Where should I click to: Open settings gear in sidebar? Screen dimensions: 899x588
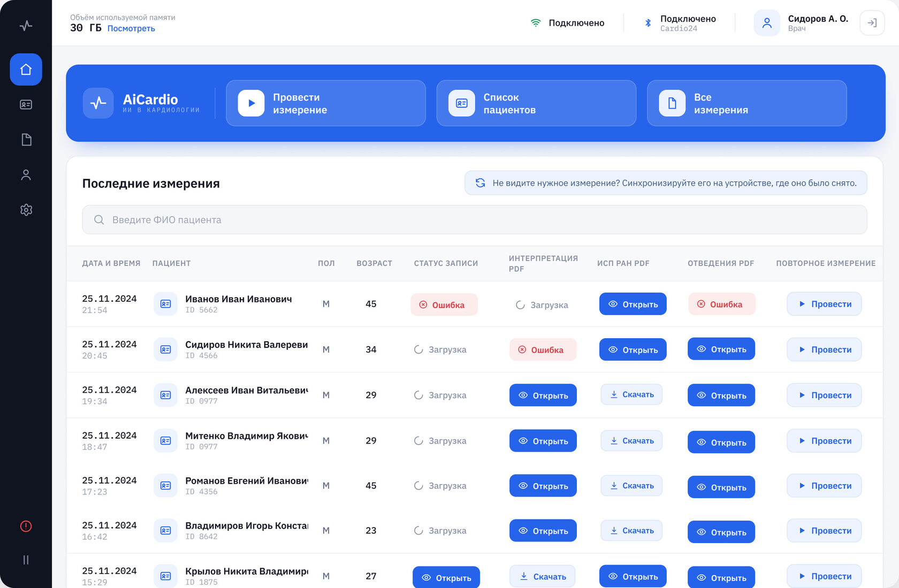pyautogui.click(x=26, y=210)
